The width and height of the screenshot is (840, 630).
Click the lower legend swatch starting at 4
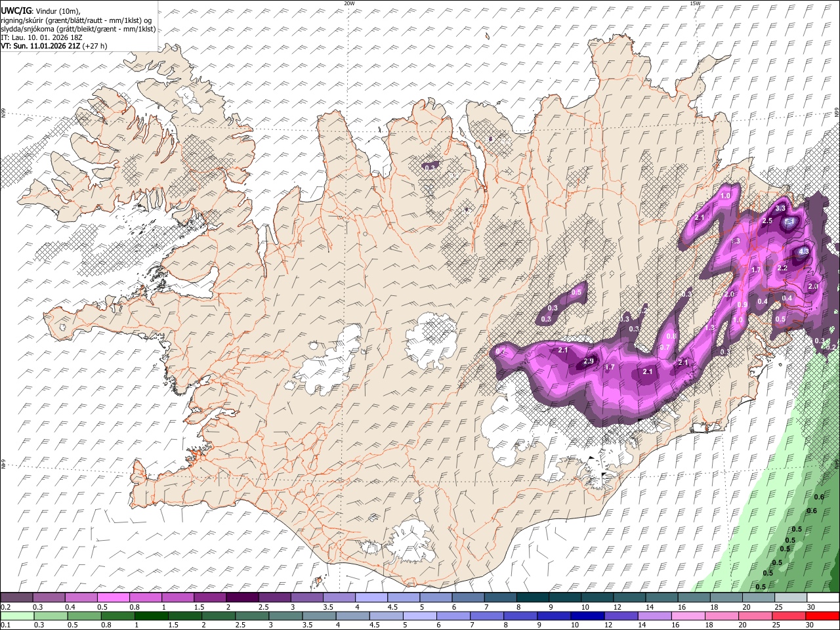(352, 616)
